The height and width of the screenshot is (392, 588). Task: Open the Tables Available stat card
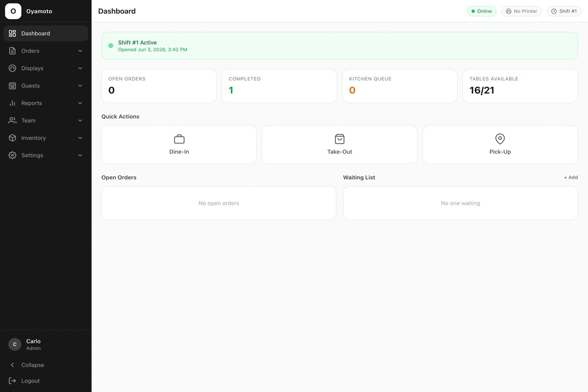pos(520,86)
